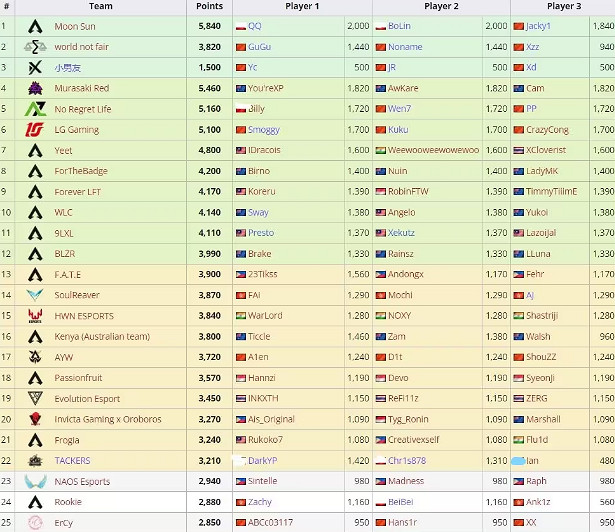Click the LG Gaming team logo

click(x=35, y=130)
